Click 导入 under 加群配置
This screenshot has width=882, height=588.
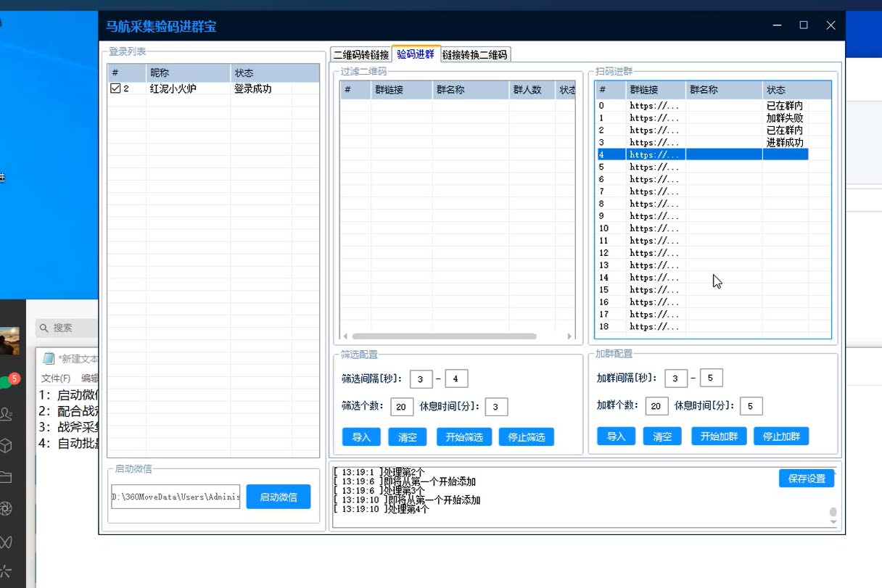pyautogui.click(x=616, y=436)
